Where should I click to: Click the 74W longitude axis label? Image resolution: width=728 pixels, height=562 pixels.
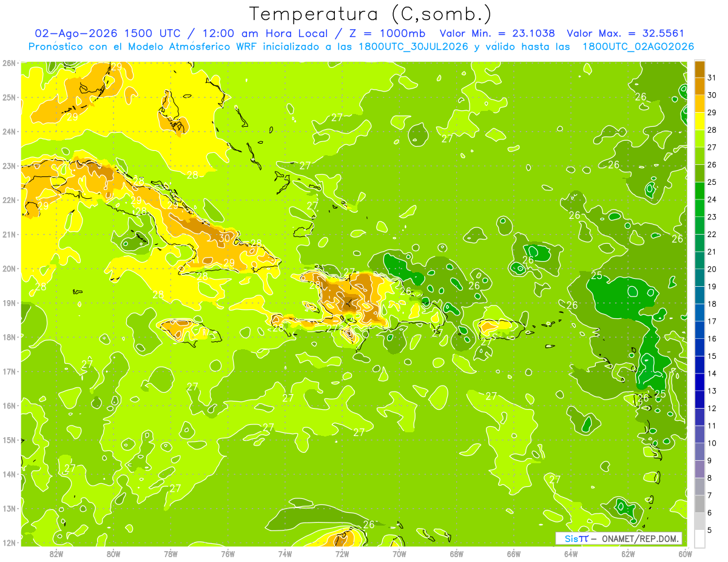coord(285,554)
